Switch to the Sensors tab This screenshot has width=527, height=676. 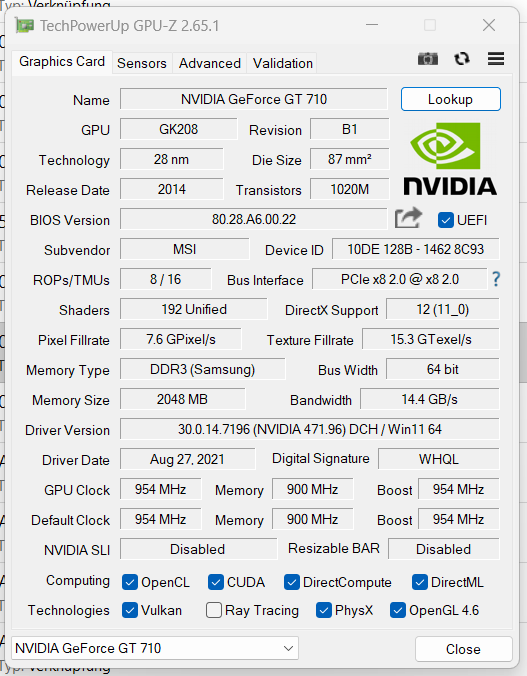(x=142, y=63)
